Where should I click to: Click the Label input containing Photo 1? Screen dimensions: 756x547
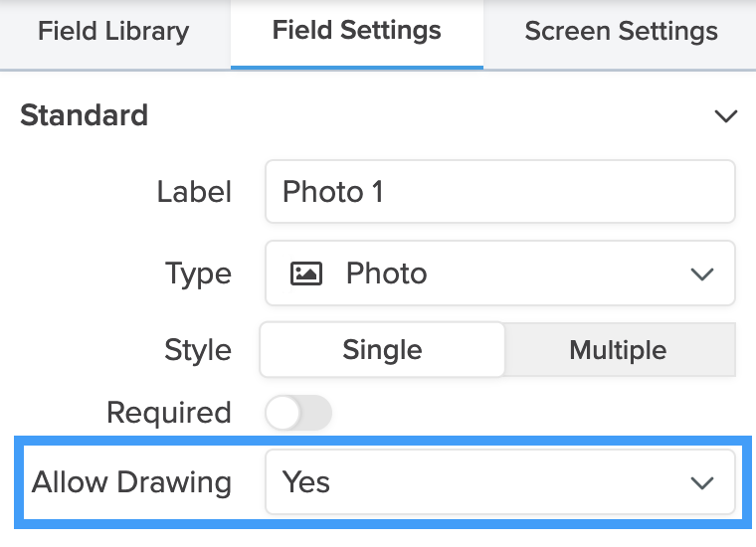pyautogui.click(x=499, y=192)
